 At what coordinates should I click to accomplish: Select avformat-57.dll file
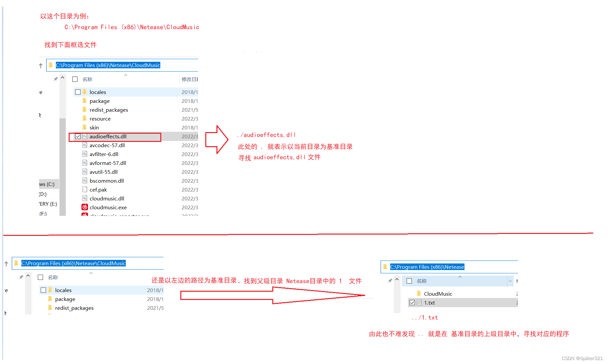pyautogui.click(x=108, y=163)
